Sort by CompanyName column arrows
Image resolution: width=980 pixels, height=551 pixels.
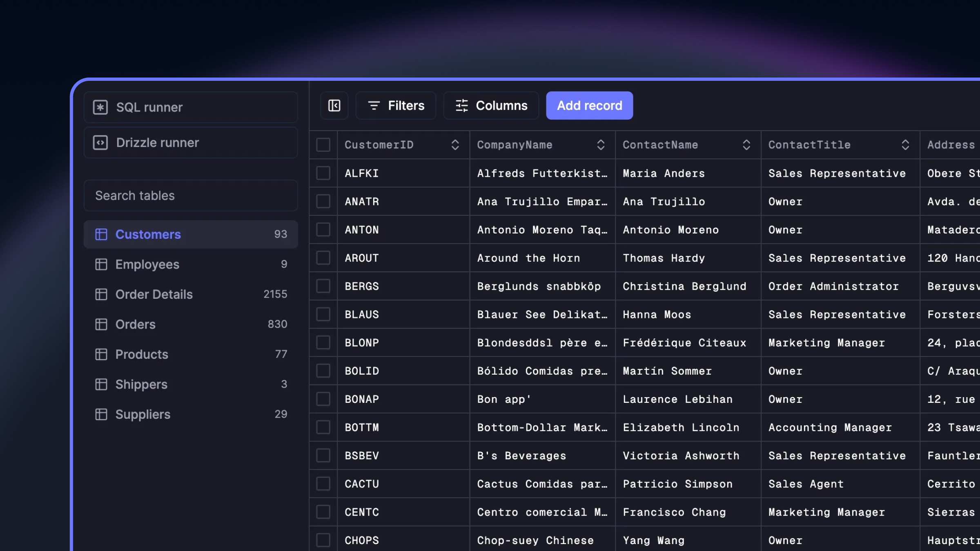(x=601, y=145)
